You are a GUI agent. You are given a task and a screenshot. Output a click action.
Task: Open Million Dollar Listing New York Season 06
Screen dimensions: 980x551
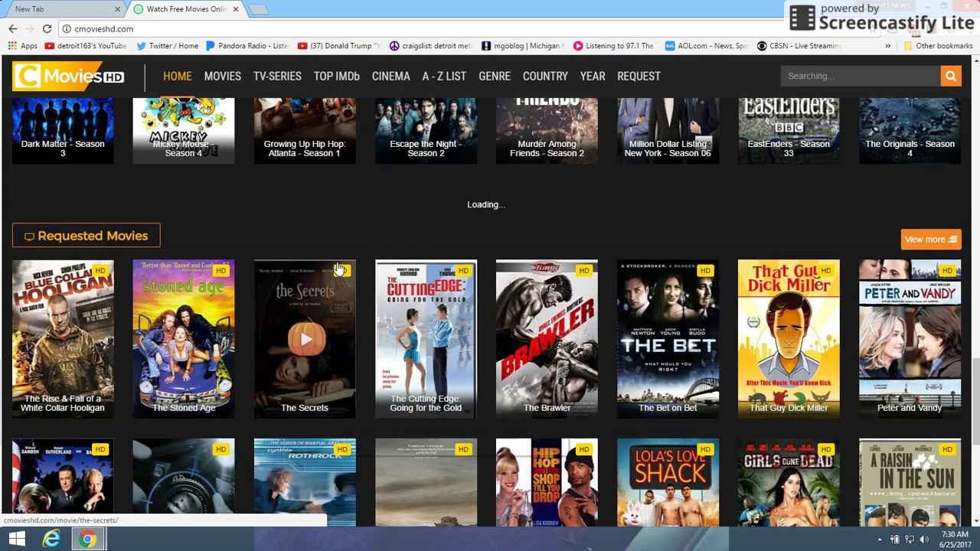tap(668, 131)
